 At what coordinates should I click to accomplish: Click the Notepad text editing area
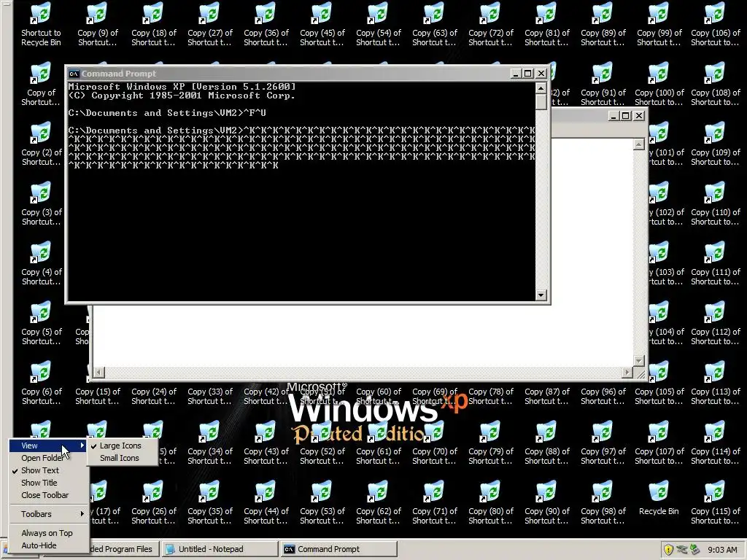coord(363,335)
